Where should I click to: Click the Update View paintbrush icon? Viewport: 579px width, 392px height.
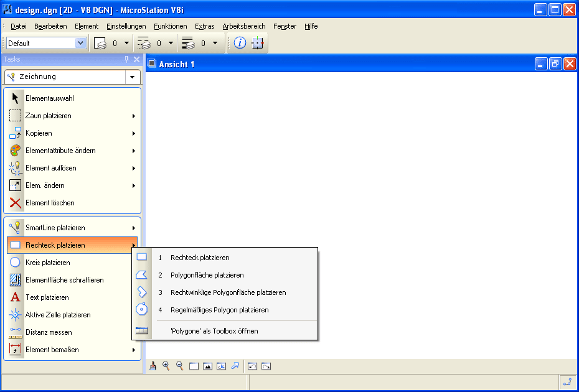pyautogui.click(x=153, y=366)
